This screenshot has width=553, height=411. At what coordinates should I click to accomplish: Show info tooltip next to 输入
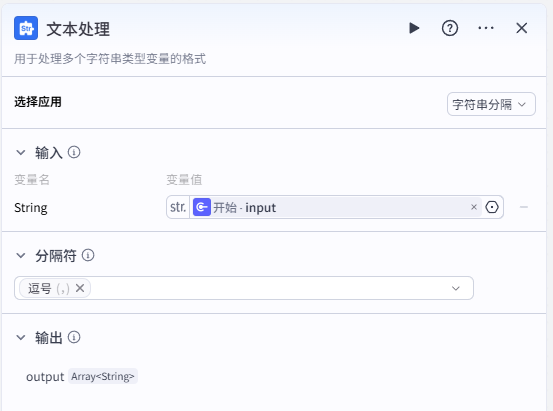pos(74,152)
